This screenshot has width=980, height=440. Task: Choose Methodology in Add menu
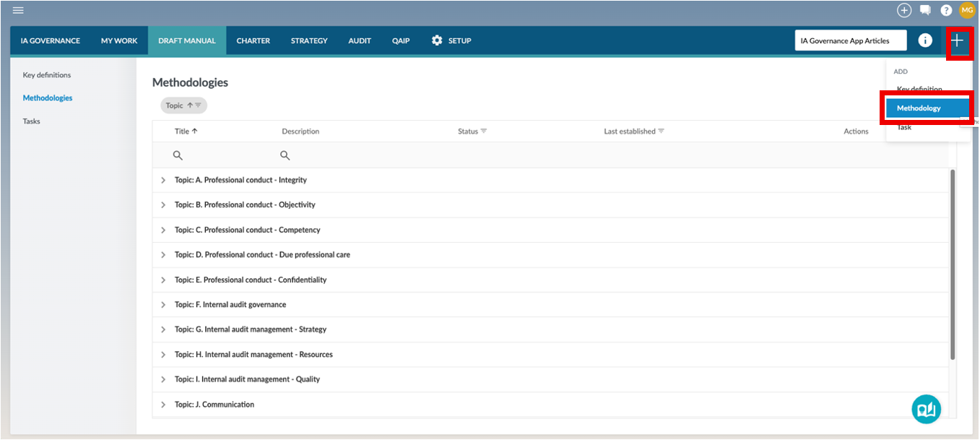click(x=928, y=108)
